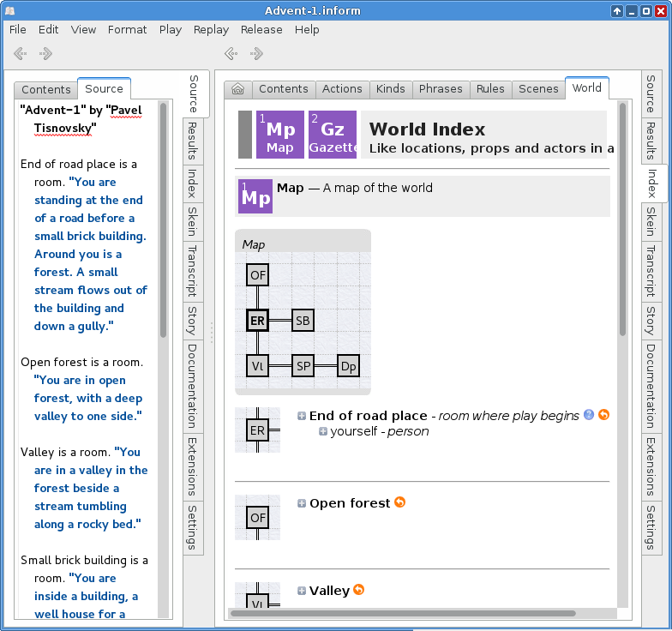This screenshot has width=672, height=631.
Task: Click the purple Gazetteer index tile
Action: tap(332, 135)
